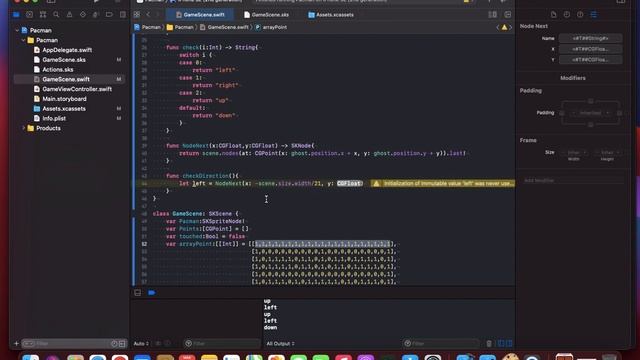640x360 pixels.
Task: Open the Source Control navigator
Action: pos(29,15)
